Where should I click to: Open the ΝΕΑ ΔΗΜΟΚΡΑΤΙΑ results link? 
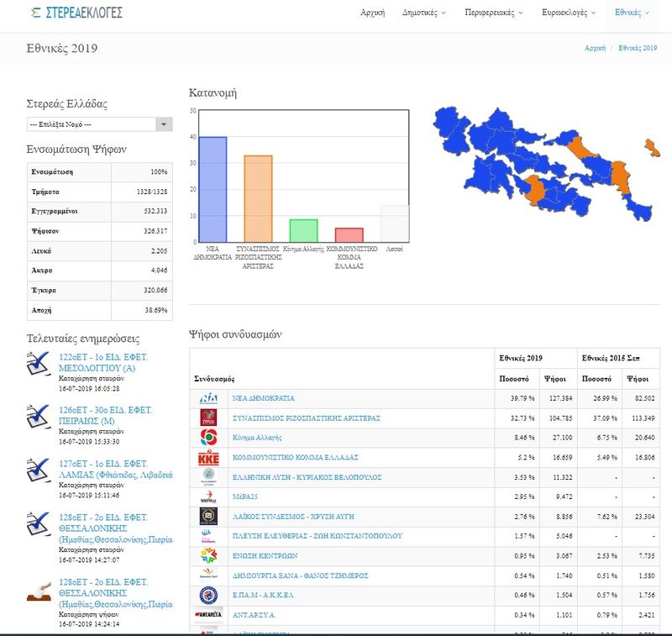[x=263, y=398]
